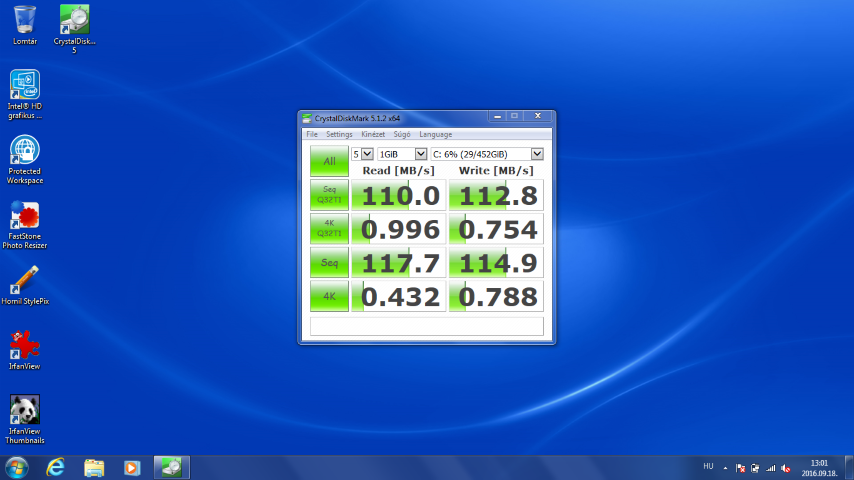
Task: Run the 4K test button
Action: pyautogui.click(x=329, y=296)
